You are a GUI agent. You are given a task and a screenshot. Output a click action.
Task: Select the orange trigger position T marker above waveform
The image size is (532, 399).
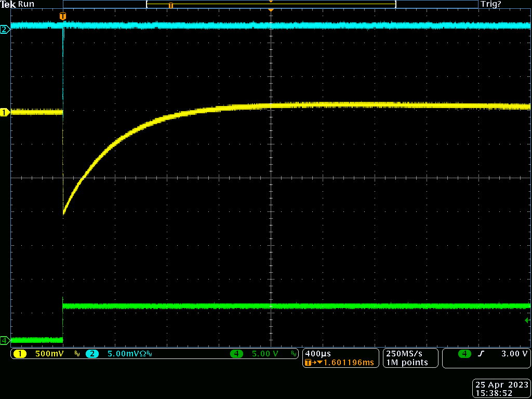click(63, 17)
